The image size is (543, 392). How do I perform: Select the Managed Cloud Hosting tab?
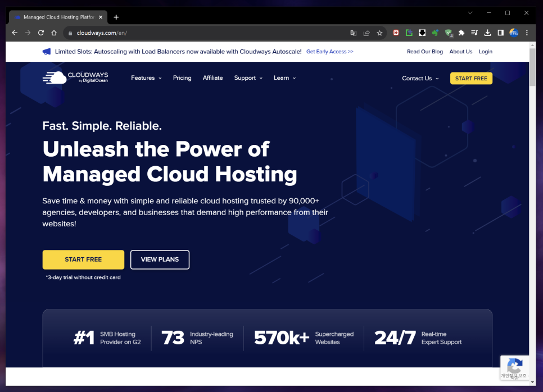(58, 17)
